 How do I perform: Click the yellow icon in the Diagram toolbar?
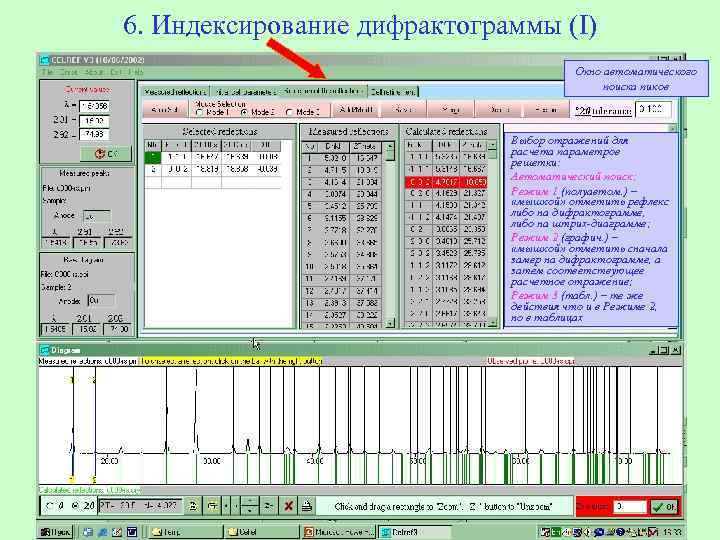[212, 506]
